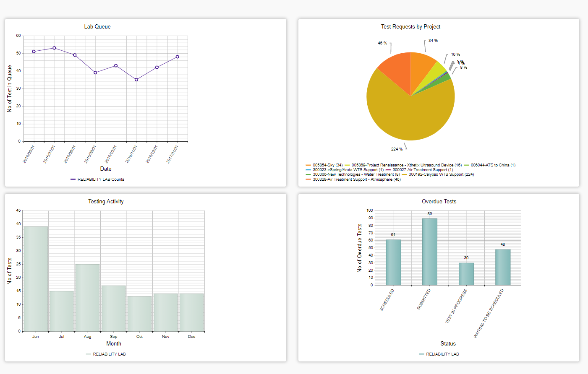The height and width of the screenshot is (374, 588).
Task: Click the 005854-Sky (34) legend entry
Action: point(324,165)
